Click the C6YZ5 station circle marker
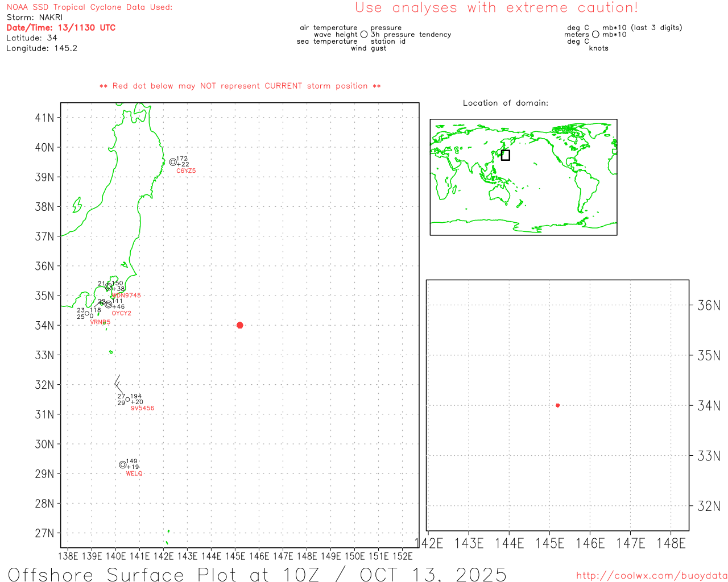The width and height of the screenshot is (728, 582). 173,162
